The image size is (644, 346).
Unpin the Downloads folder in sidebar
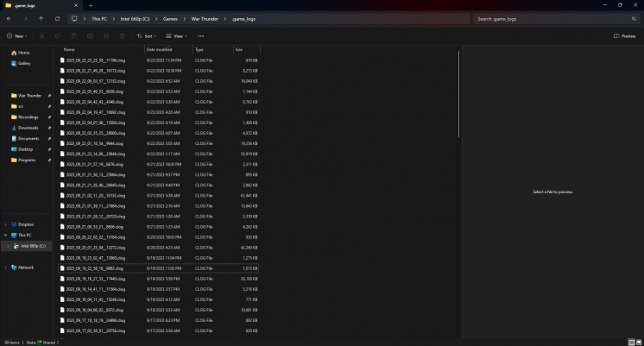point(49,128)
